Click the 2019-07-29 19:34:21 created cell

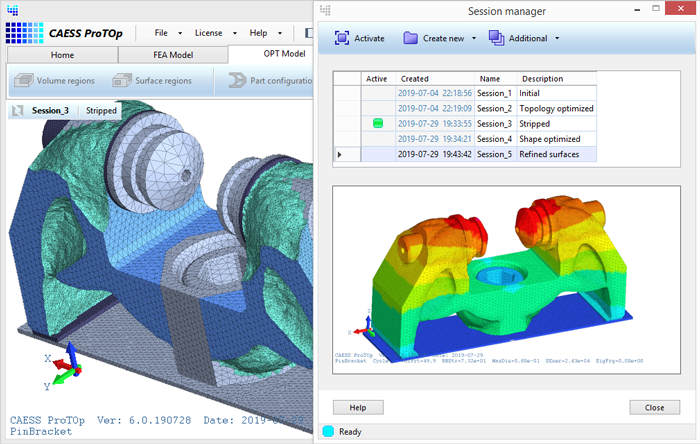pos(435,139)
